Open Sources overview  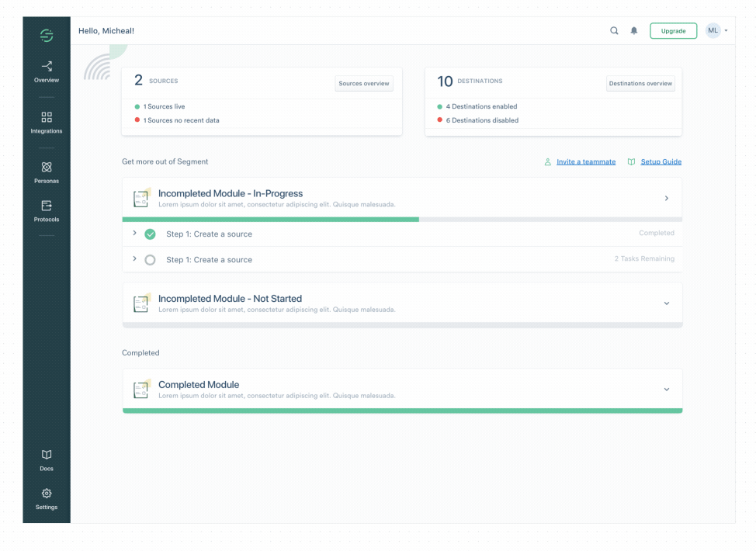(x=364, y=83)
